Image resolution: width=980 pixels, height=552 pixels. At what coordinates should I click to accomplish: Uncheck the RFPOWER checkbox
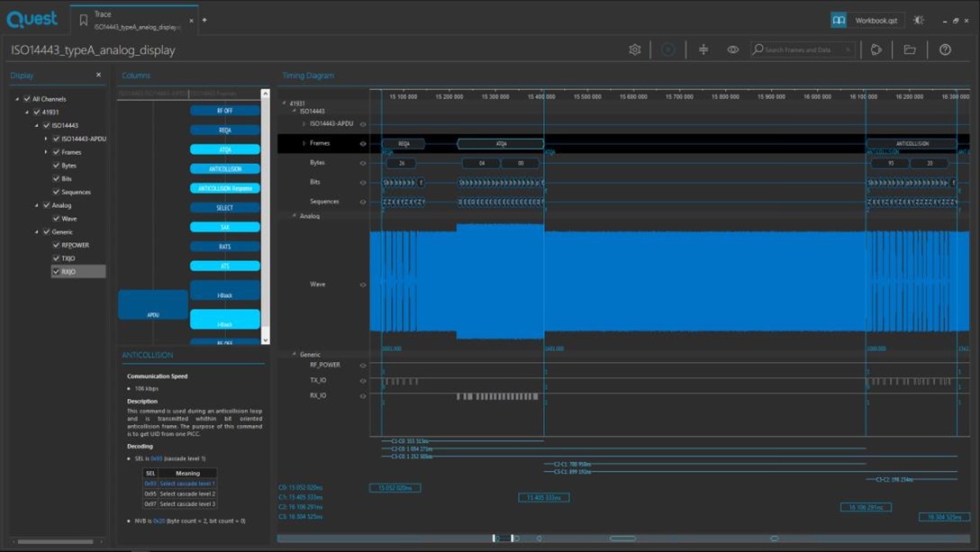(56, 245)
